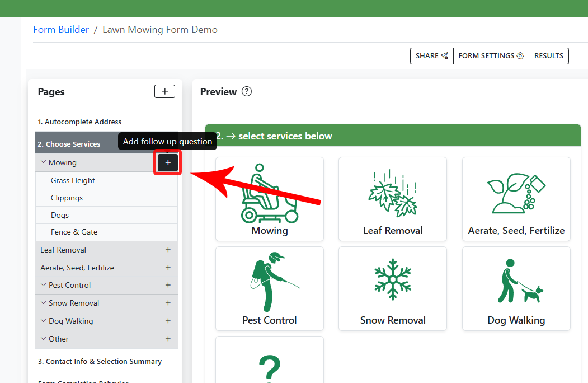Expand the Other chevron in Pages
This screenshot has height=383, width=588.
pos(44,339)
